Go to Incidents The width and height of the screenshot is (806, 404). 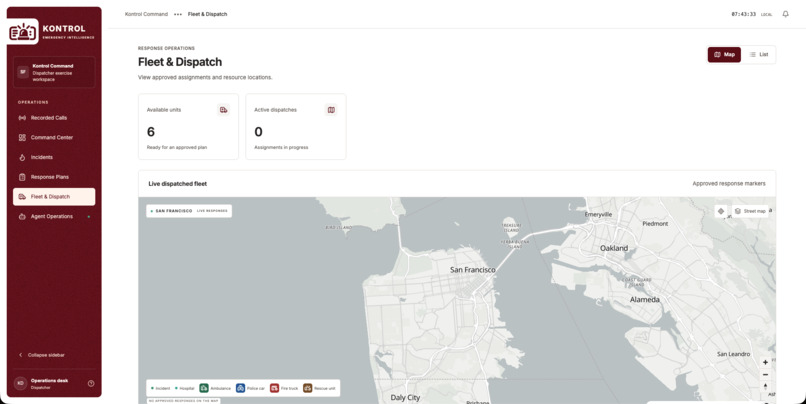[x=54, y=157]
